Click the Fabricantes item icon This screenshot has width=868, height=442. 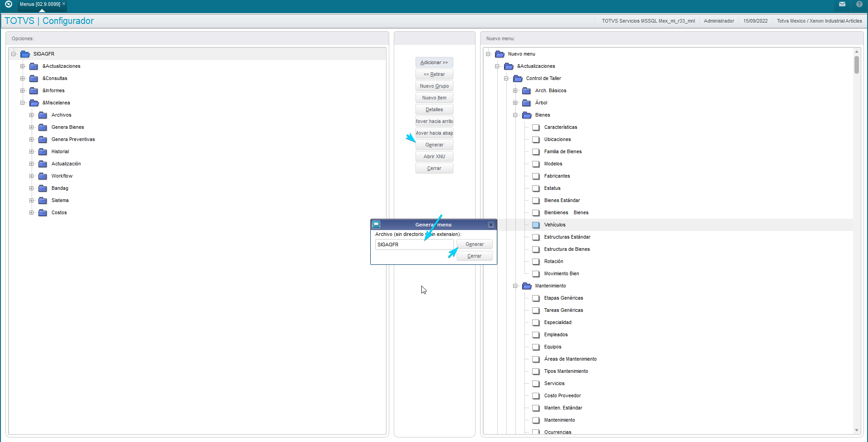pyautogui.click(x=536, y=176)
